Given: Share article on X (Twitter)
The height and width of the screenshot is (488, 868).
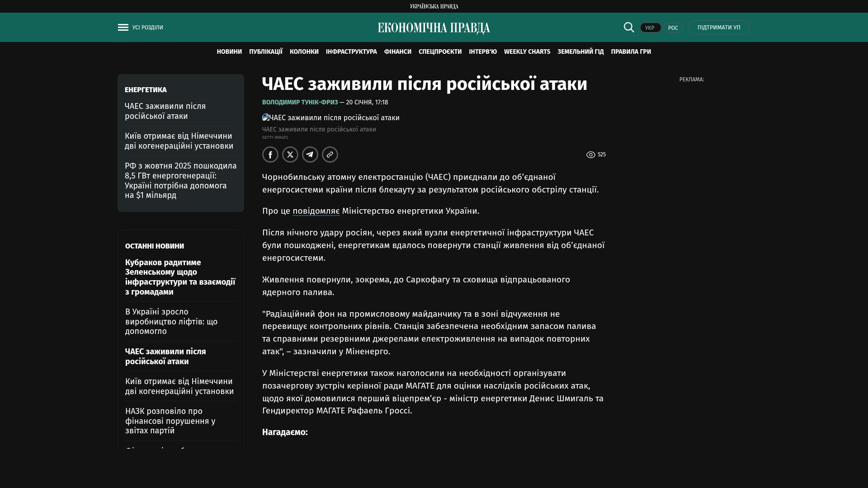Looking at the screenshot, I should 290,155.
